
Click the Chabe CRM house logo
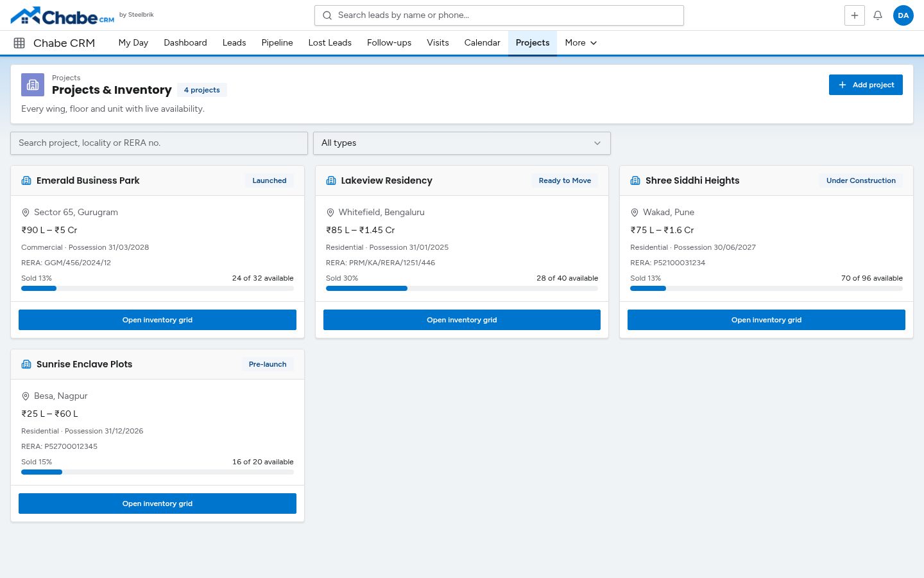click(x=62, y=15)
